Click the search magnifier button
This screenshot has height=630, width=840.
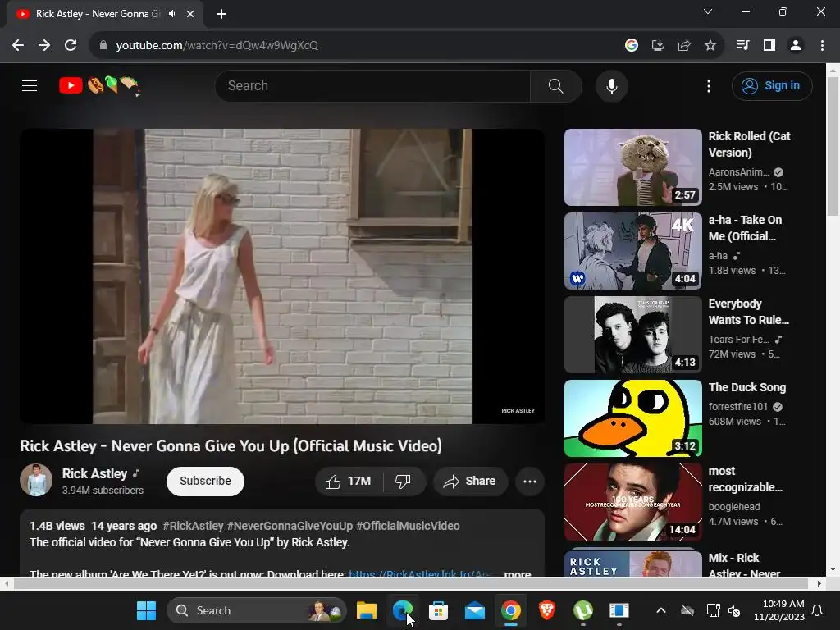(555, 85)
